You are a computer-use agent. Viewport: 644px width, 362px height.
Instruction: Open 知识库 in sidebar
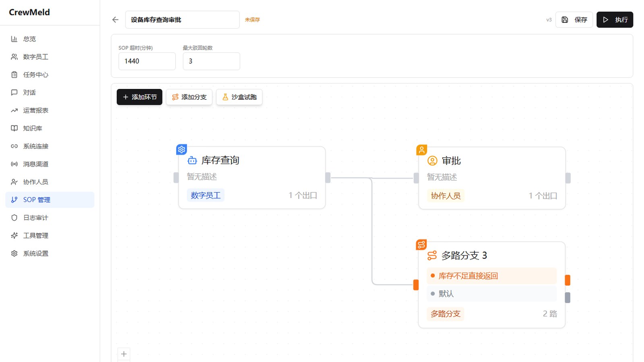pos(50,128)
